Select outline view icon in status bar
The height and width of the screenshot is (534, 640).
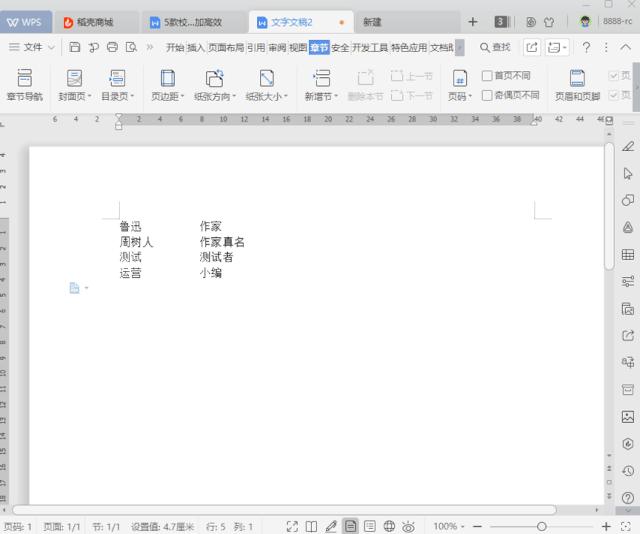[370, 526]
